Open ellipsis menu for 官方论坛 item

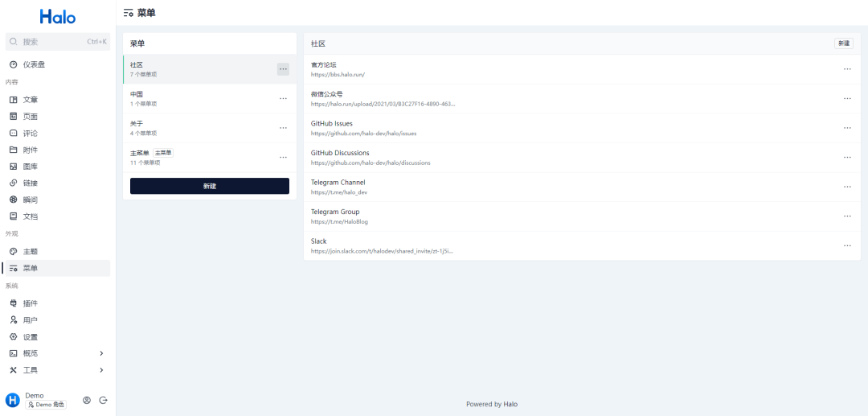(x=847, y=69)
